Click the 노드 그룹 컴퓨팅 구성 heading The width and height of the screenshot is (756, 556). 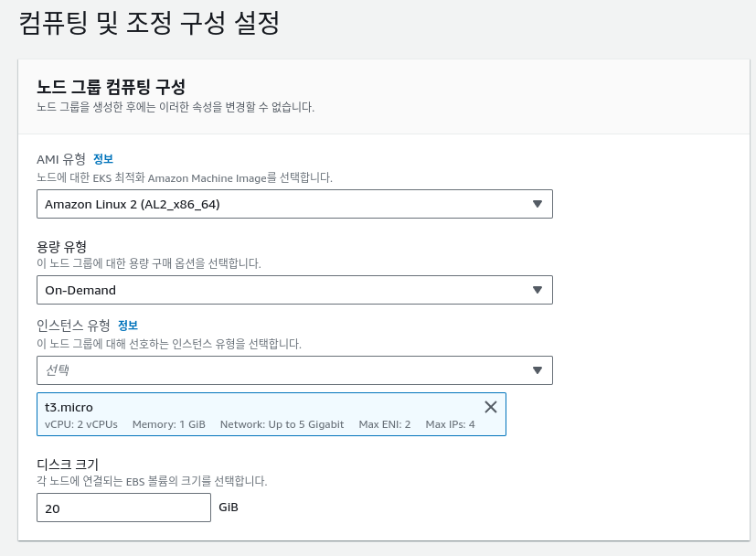[x=111, y=87]
